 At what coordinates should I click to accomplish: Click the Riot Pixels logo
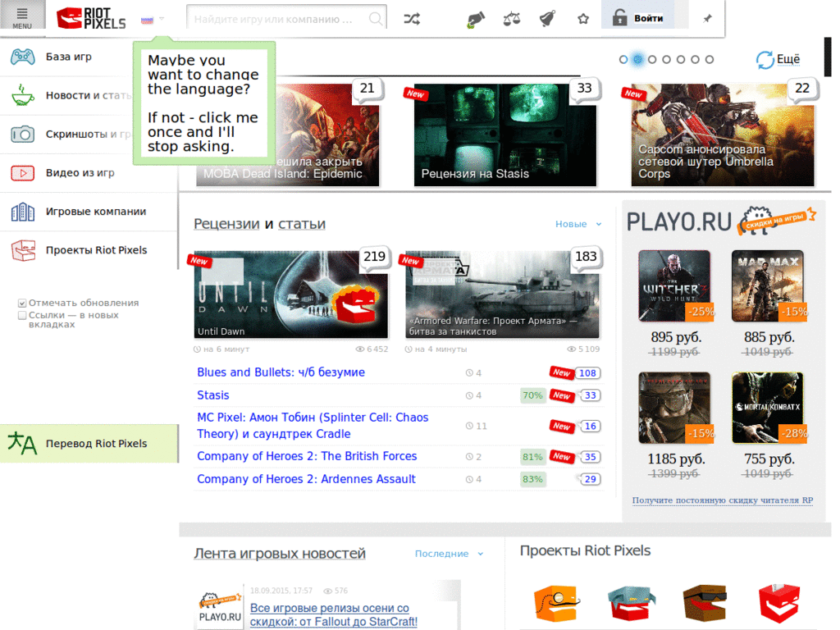(91, 18)
